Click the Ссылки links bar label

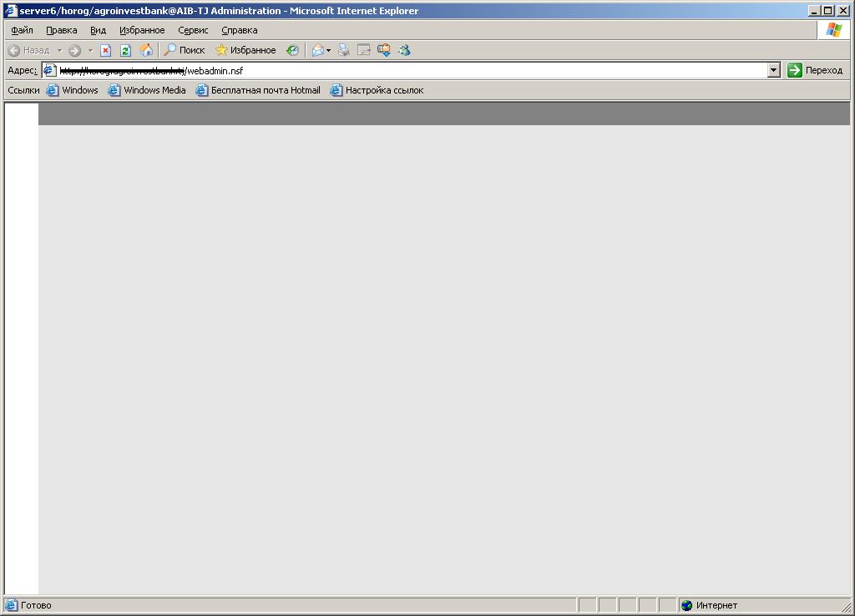pyautogui.click(x=23, y=90)
